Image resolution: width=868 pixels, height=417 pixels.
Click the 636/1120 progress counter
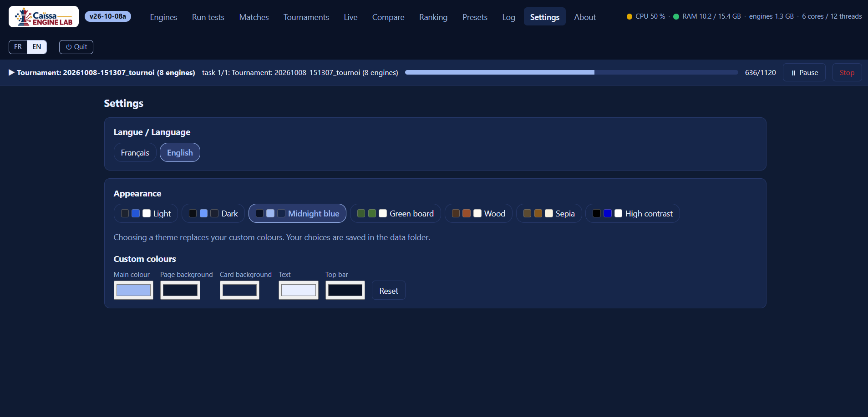760,72
